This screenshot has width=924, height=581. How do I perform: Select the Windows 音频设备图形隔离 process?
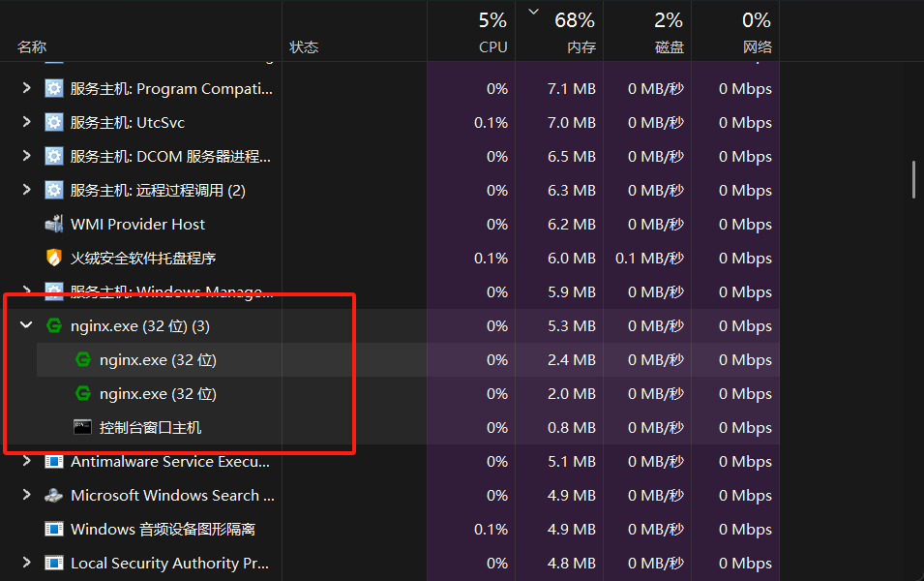(x=163, y=529)
